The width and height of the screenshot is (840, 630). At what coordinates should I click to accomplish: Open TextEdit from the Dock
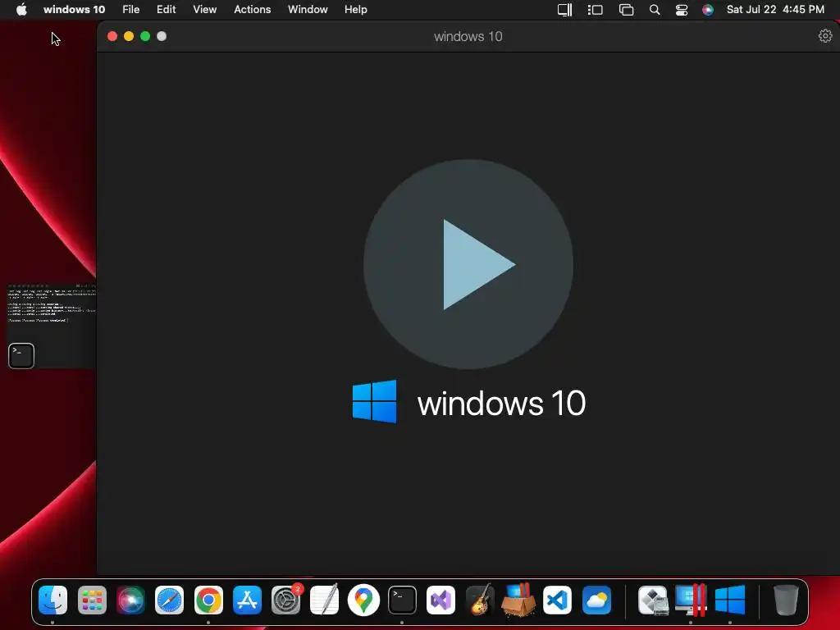[325, 600]
